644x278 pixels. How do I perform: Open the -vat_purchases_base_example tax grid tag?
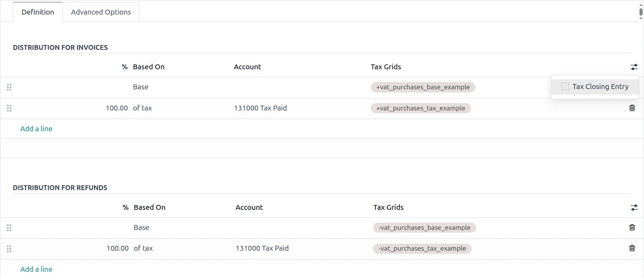425,227
